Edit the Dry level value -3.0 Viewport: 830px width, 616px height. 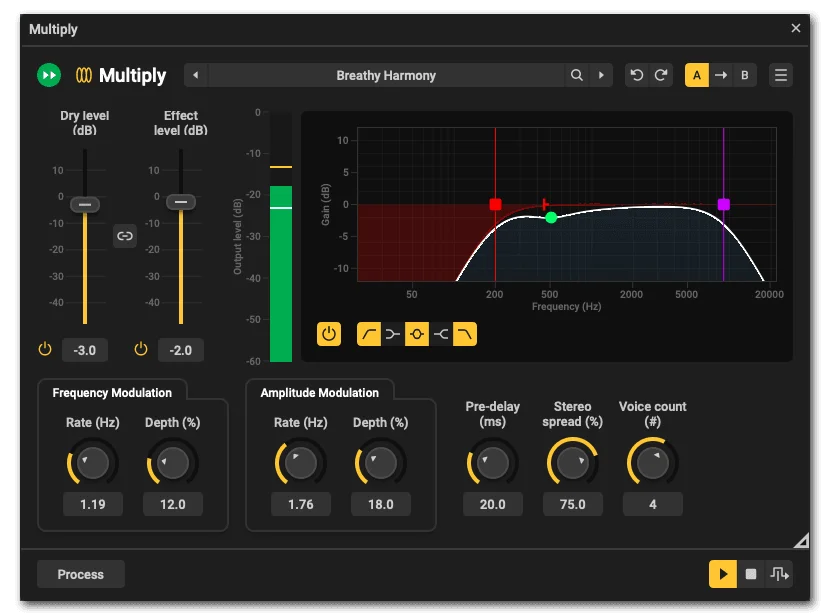85,350
